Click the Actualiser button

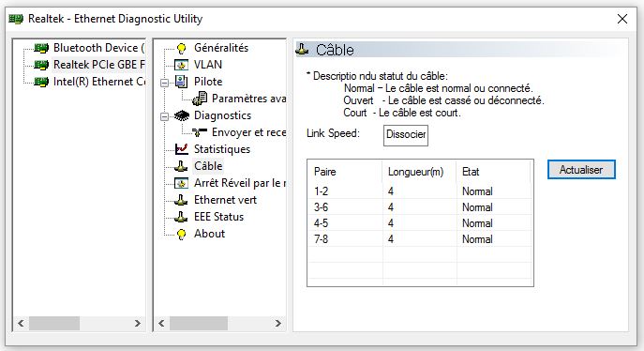click(581, 169)
